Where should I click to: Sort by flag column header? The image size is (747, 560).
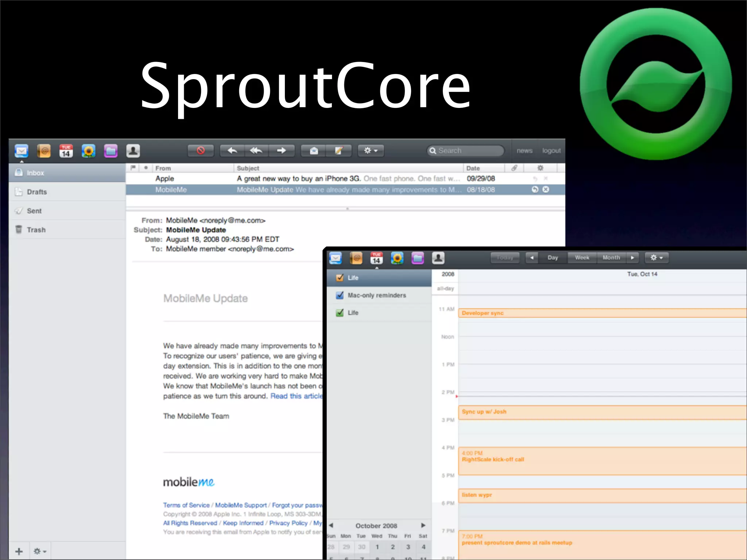(133, 168)
